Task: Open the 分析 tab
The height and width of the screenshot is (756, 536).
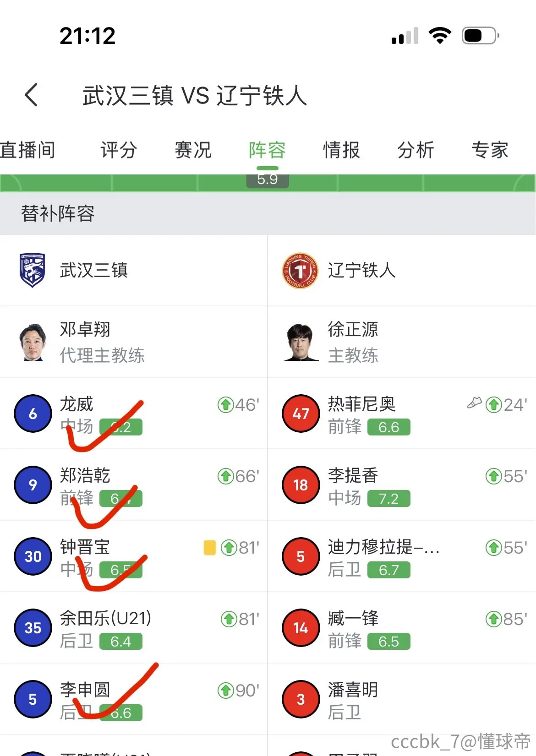Action: click(x=416, y=150)
